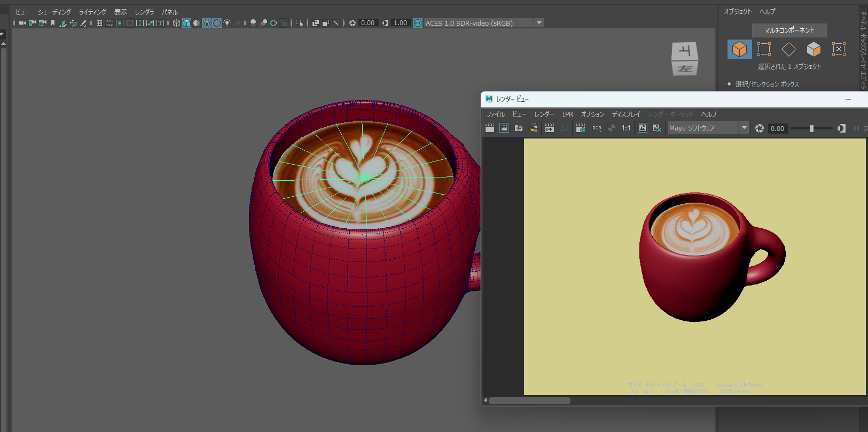868x432 pixels.
Task: Select Object selection mode cube icon
Action: (739, 49)
